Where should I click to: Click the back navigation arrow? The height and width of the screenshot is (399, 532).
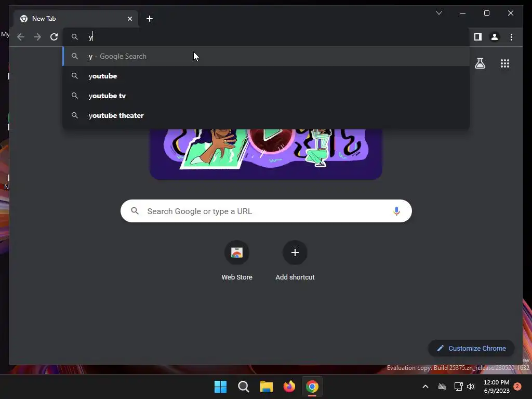point(21,37)
